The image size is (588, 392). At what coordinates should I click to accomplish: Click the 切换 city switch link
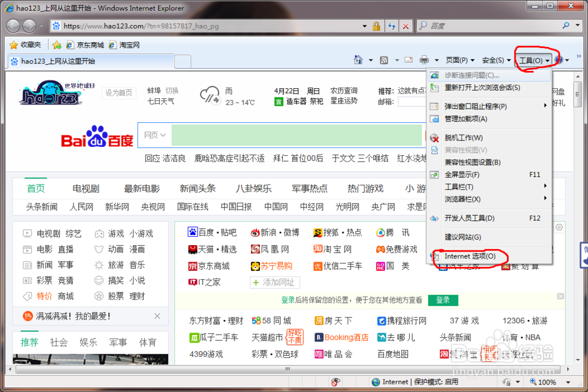[172, 91]
